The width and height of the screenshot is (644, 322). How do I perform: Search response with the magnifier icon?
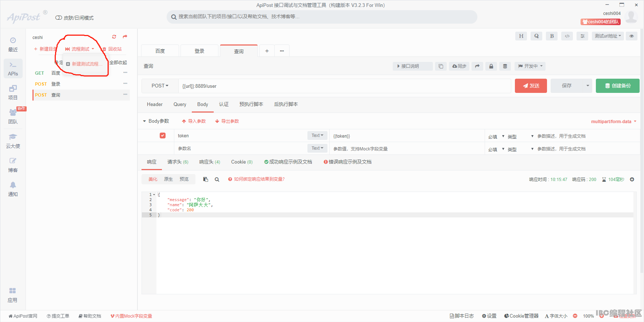tap(217, 179)
